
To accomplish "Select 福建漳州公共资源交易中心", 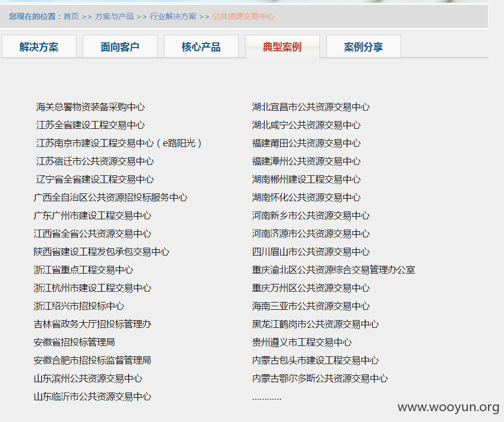I will [307, 161].
